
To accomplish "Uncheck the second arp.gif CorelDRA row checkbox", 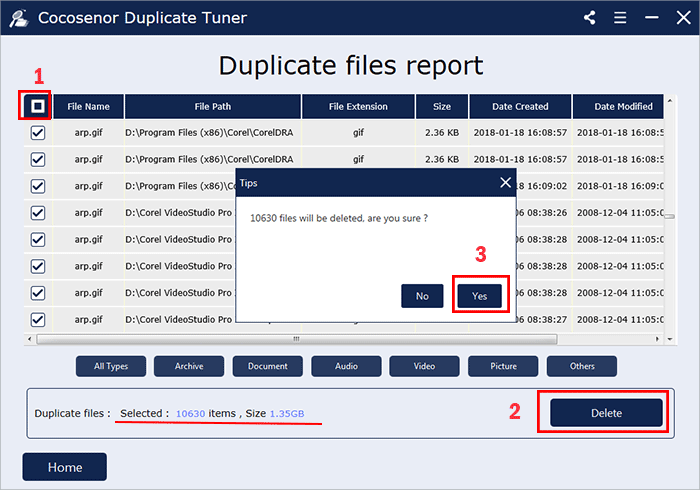I will click(x=38, y=159).
